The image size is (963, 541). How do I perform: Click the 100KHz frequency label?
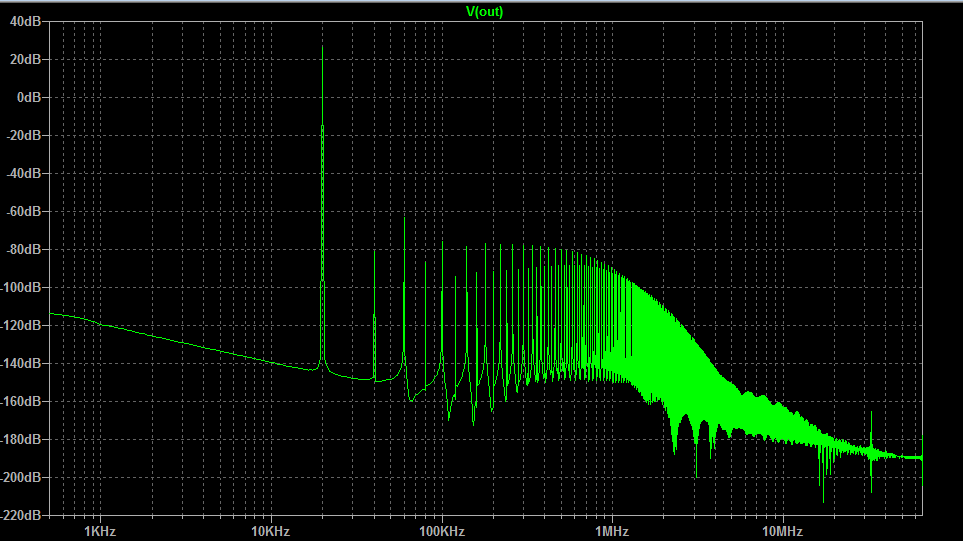442,531
